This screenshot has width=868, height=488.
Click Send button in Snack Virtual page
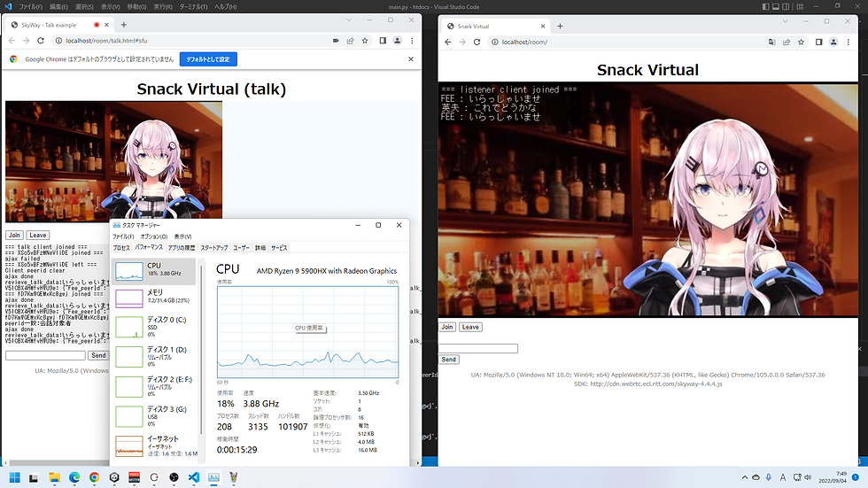pos(448,360)
